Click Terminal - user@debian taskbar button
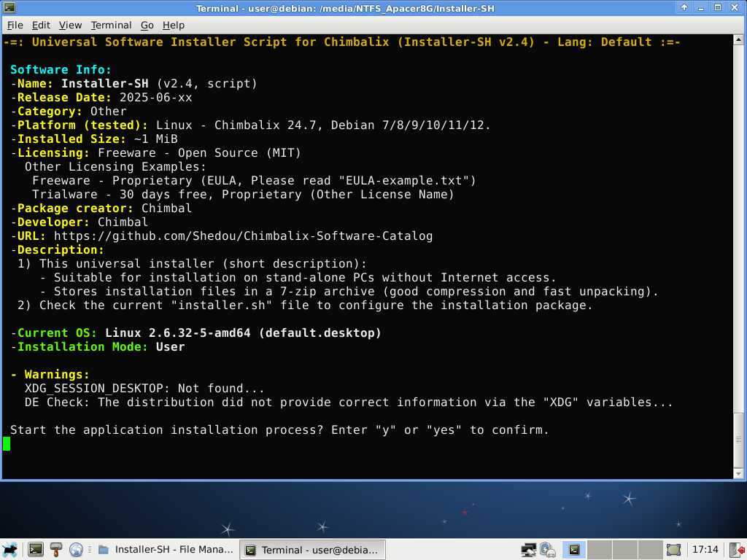 click(312, 550)
